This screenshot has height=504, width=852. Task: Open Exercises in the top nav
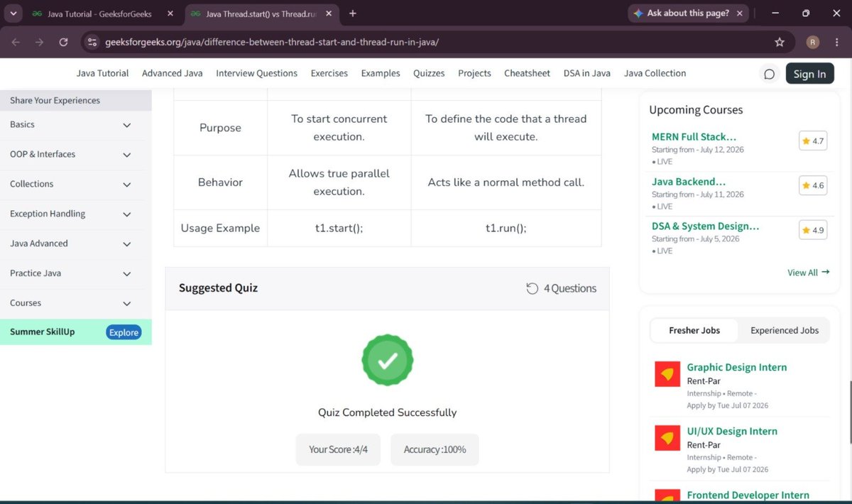click(x=329, y=73)
